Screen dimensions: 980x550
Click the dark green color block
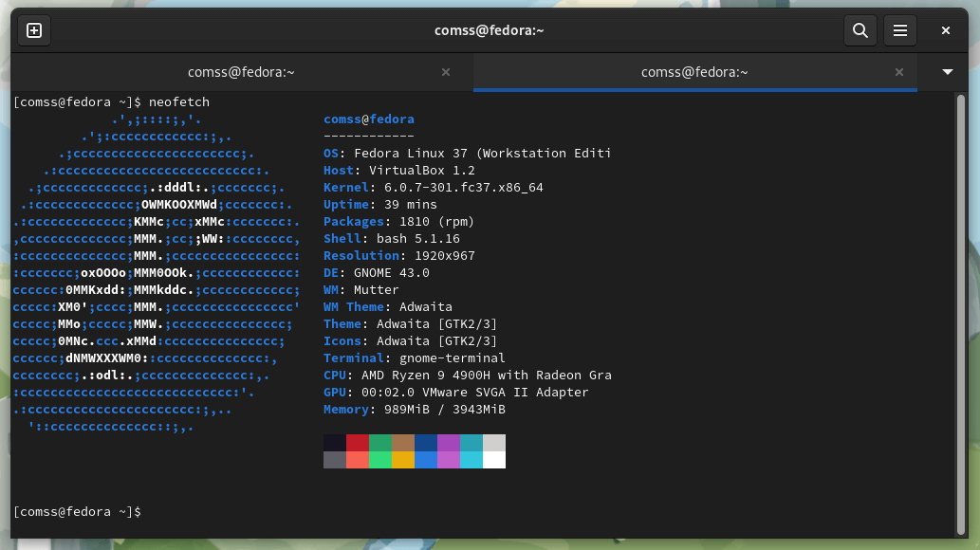(380, 443)
